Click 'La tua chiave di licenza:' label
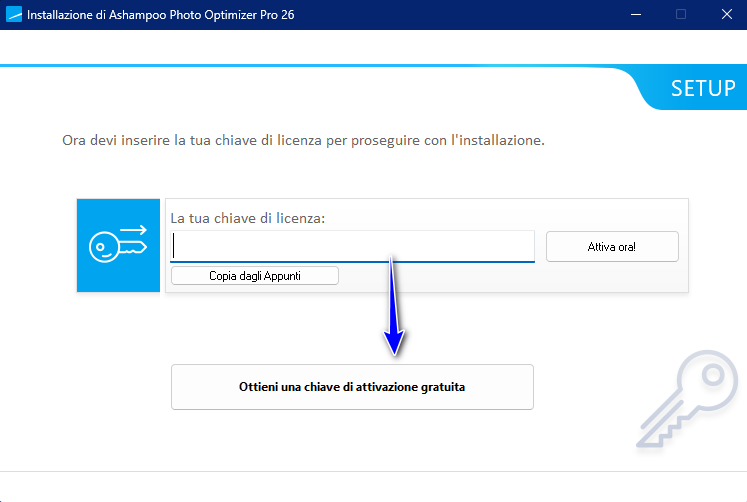The width and height of the screenshot is (747, 502). (x=248, y=218)
